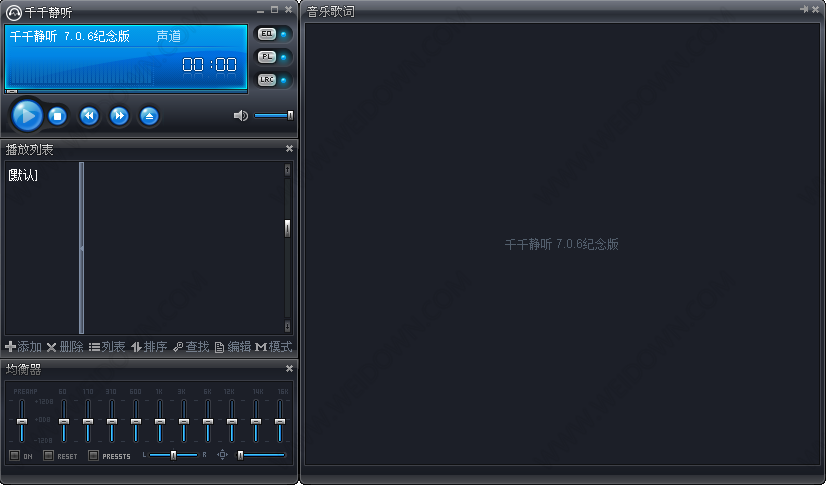Maximize the 千千静听 main window
This screenshot has height=485, width=826.
pyautogui.click(x=274, y=9)
